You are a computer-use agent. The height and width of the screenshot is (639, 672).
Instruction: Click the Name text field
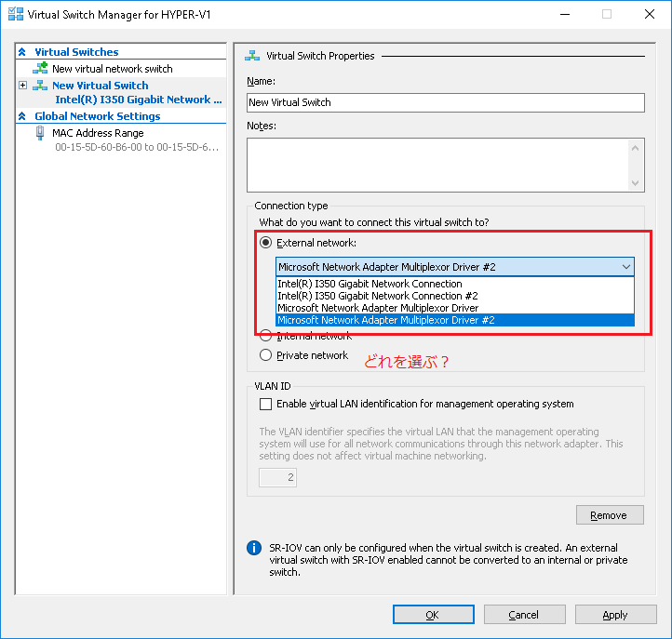445,103
